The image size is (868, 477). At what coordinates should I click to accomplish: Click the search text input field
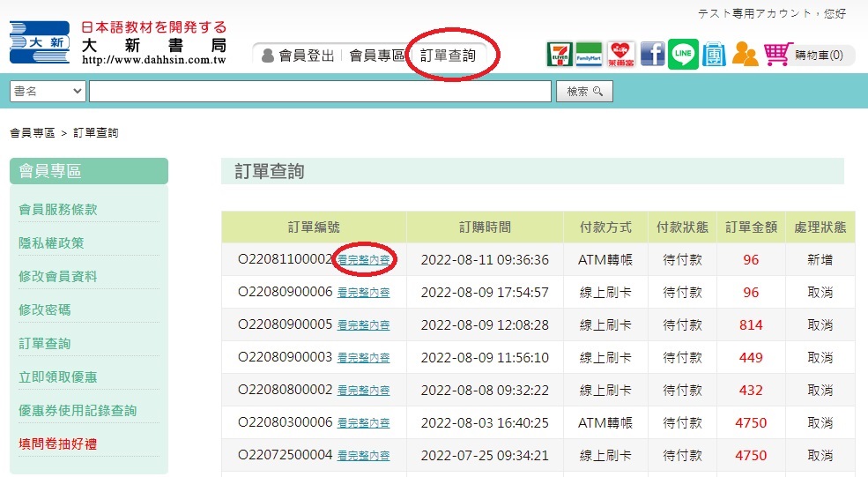[319, 92]
